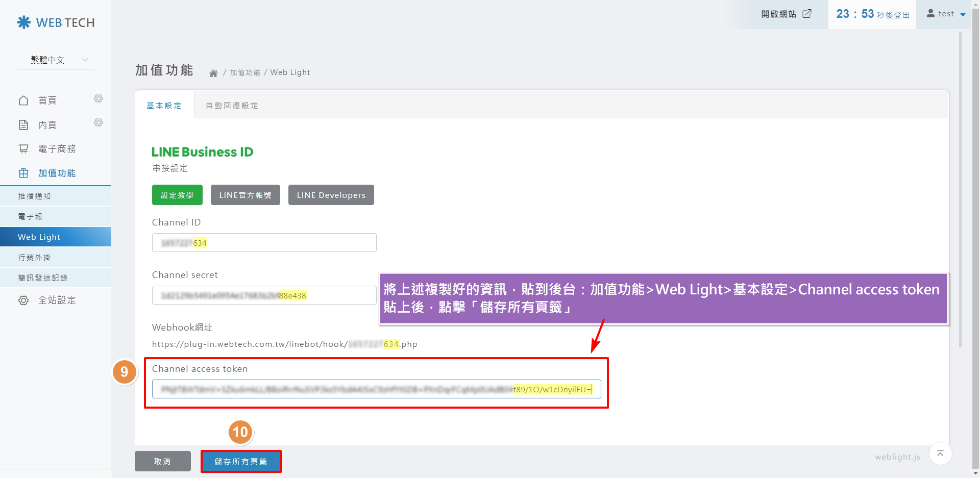Click the gear icon beside 內頁
This screenshot has height=478, width=980.
[99, 122]
